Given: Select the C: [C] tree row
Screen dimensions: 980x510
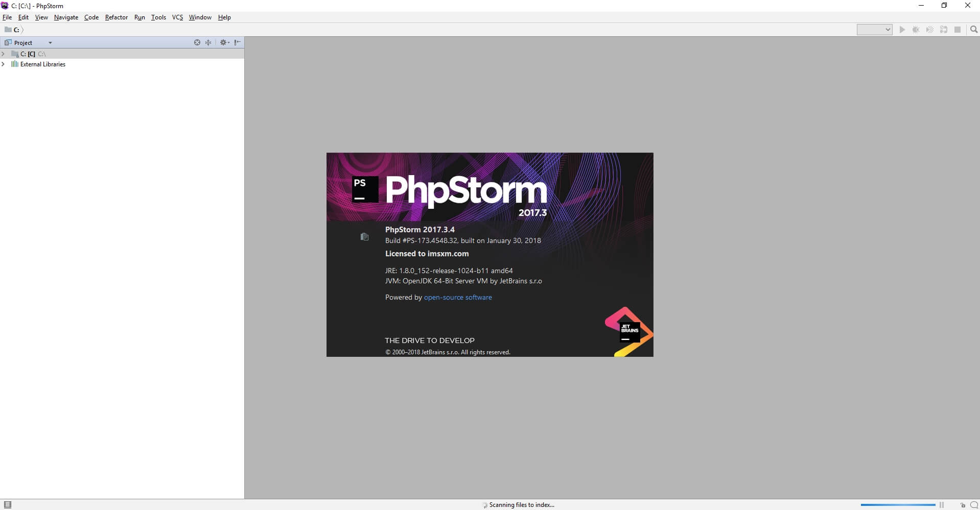Looking at the screenshot, I should tap(122, 54).
